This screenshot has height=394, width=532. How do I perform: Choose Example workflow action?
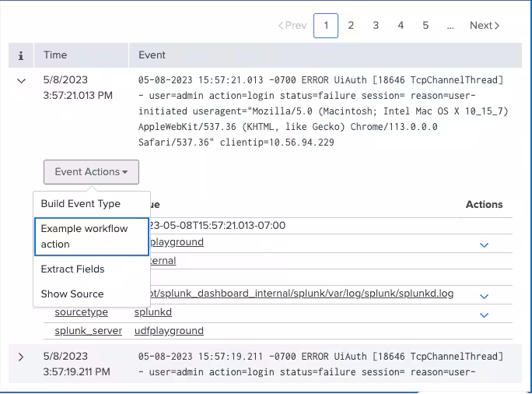coord(91,236)
